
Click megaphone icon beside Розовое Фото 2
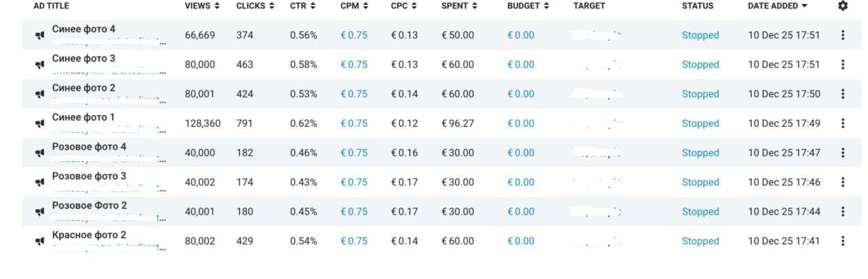40,212
